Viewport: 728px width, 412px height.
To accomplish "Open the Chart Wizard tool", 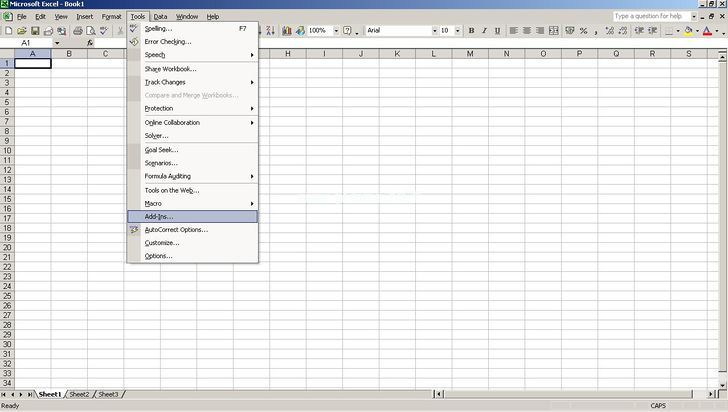I will (286, 31).
